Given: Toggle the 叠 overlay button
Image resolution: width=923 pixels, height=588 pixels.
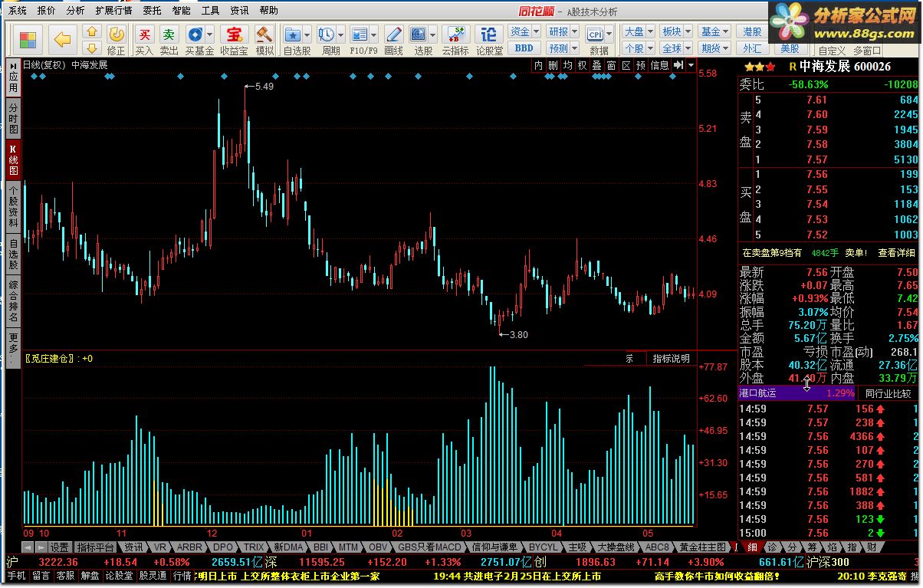Looking at the screenshot, I should coord(597,65).
